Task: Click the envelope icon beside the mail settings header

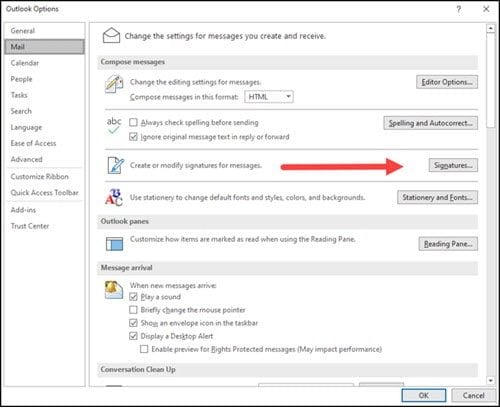Action: coord(111,35)
